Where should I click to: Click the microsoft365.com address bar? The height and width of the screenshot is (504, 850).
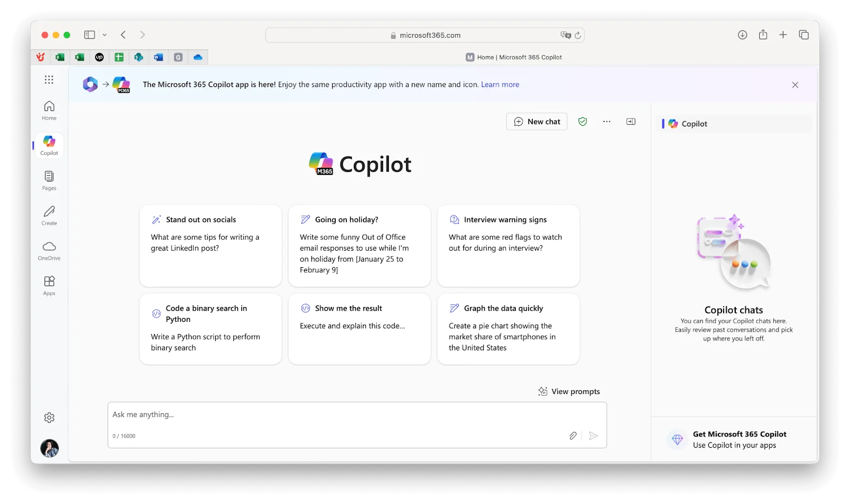425,35
